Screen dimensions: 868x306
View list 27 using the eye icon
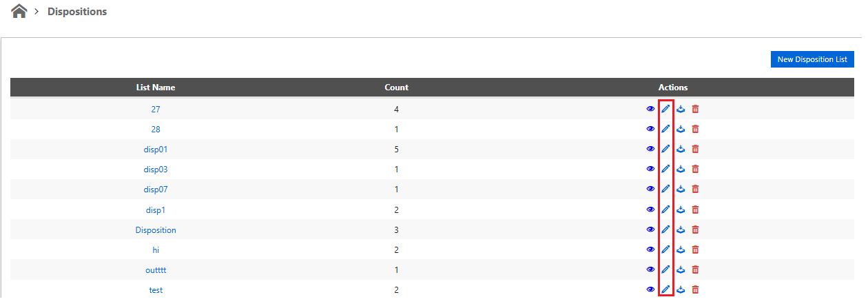(x=650, y=109)
